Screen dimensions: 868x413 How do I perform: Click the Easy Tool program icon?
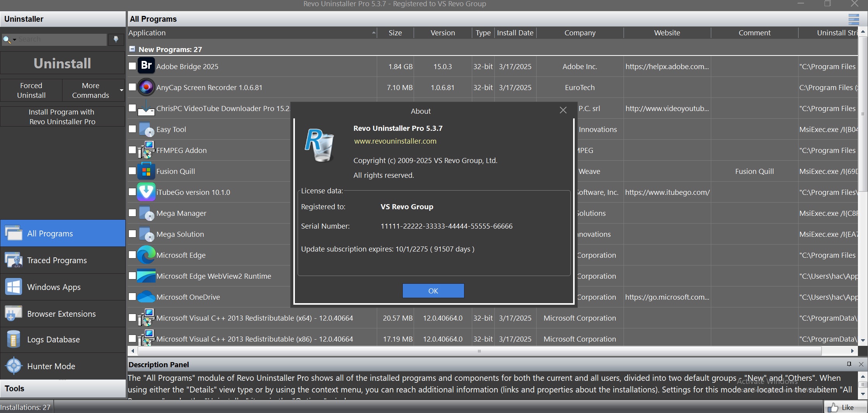pyautogui.click(x=146, y=129)
